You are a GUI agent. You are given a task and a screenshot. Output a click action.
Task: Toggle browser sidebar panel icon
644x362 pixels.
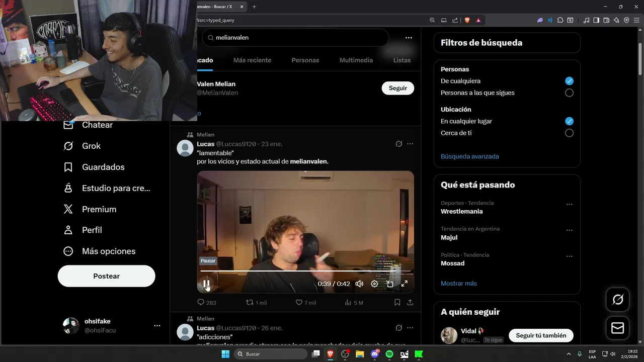pyautogui.click(x=596, y=20)
